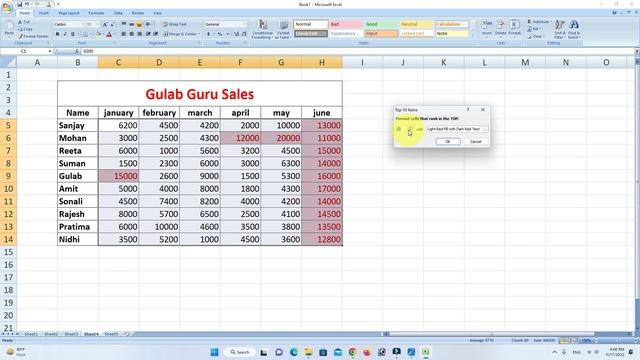Click Cut in the Clipboard group
Screen dimensions: 640x360
tap(24, 22)
